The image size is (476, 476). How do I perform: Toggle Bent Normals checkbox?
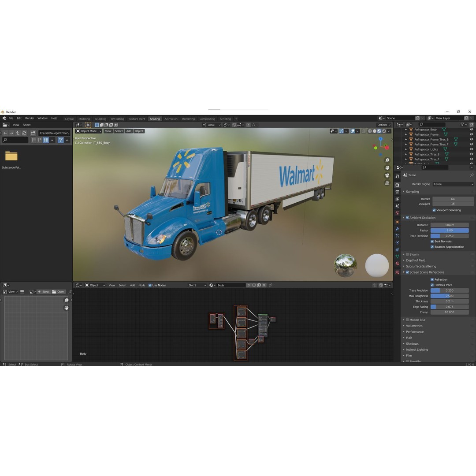[432, 242]
